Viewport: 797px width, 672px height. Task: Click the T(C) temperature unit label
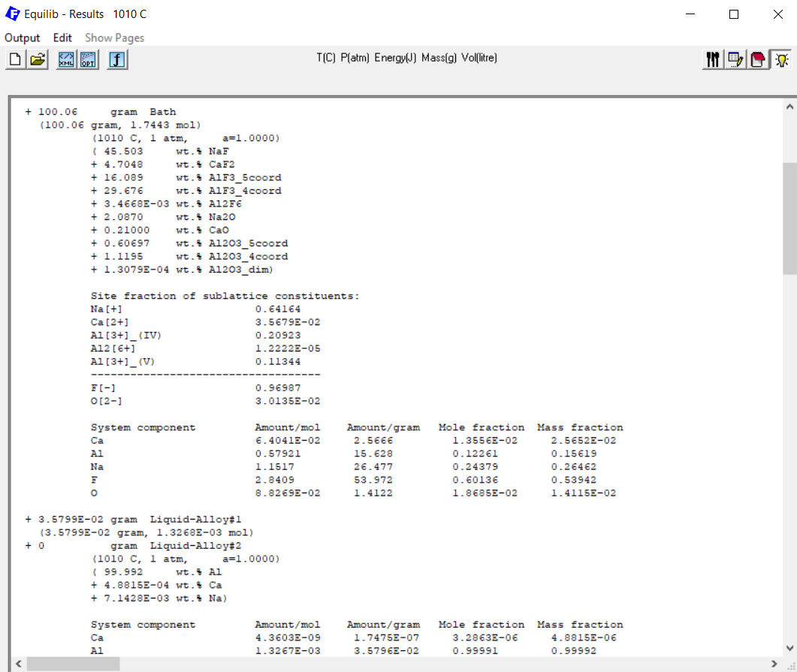click(325, 56)
